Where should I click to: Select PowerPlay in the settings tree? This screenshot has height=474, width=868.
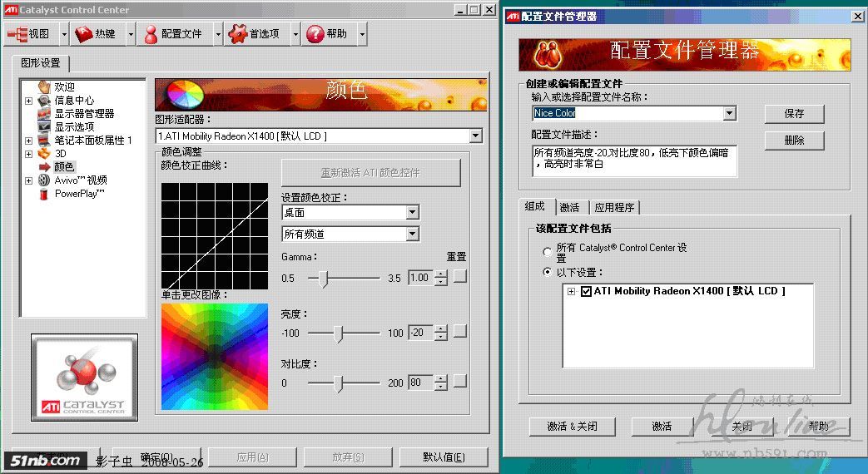[79, 193]
